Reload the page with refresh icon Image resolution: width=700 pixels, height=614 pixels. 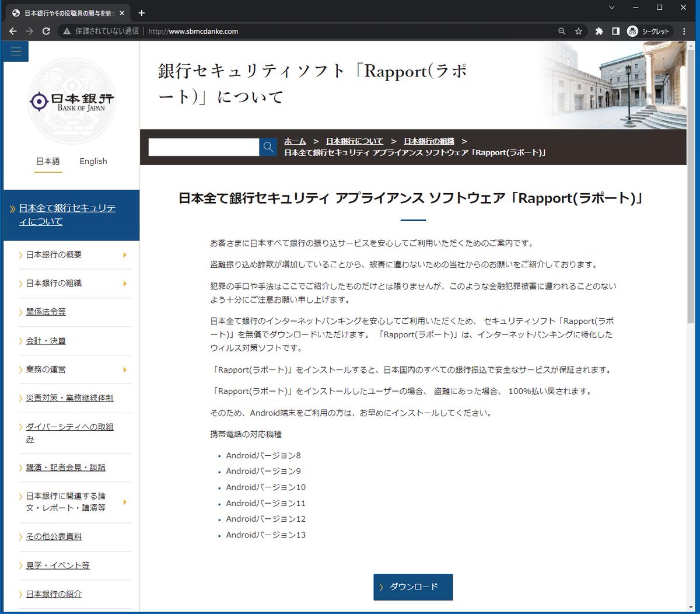tap(47, 31)
